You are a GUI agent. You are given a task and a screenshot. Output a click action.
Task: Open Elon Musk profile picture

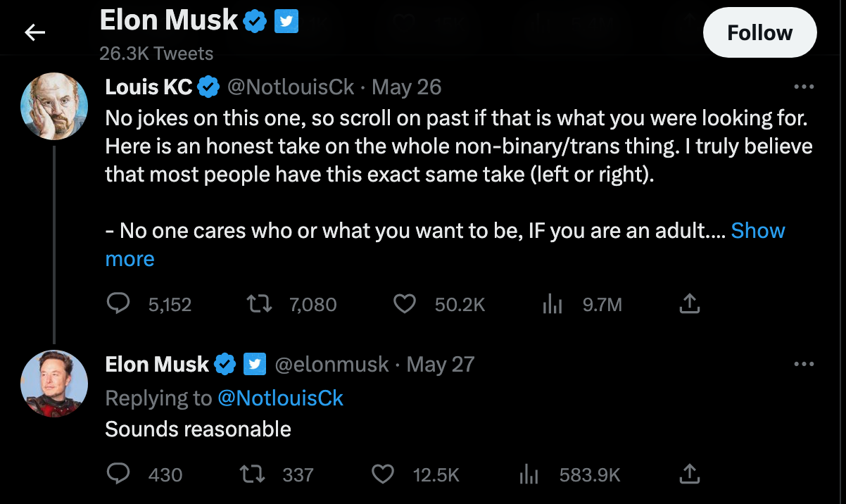[x=55, y=384]
